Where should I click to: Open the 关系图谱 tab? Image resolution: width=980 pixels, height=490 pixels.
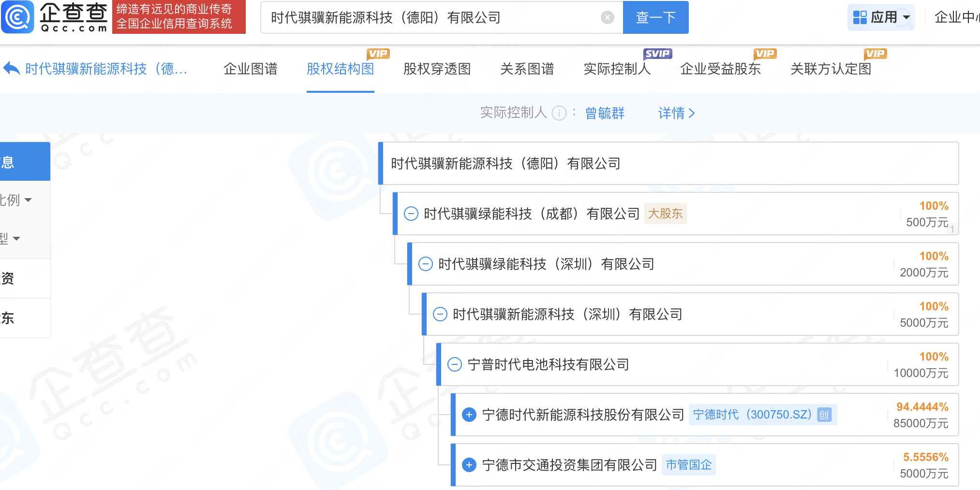point(527,69)
